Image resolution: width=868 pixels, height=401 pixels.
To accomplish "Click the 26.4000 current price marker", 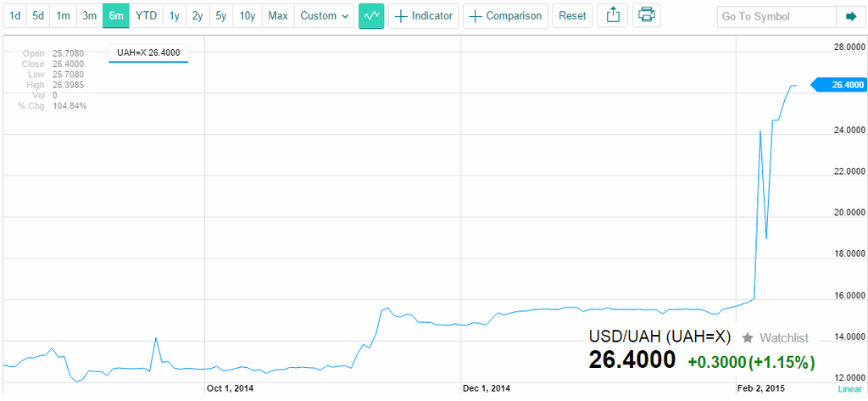I will pos(837,85).
